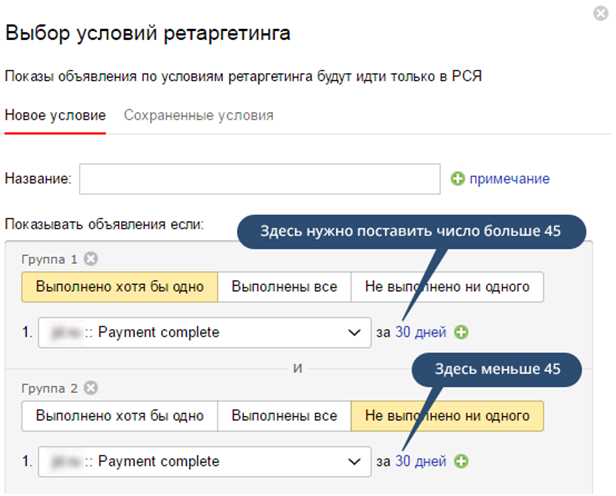Open the 'Новое условие' tab
616x496 pixels.
[55, 115]
